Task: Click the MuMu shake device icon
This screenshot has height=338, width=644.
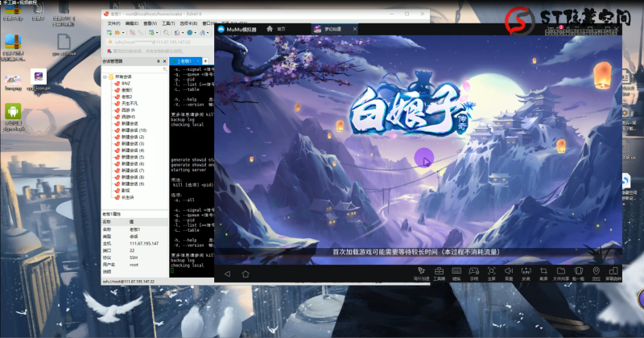Action: (x=578, y=273)
